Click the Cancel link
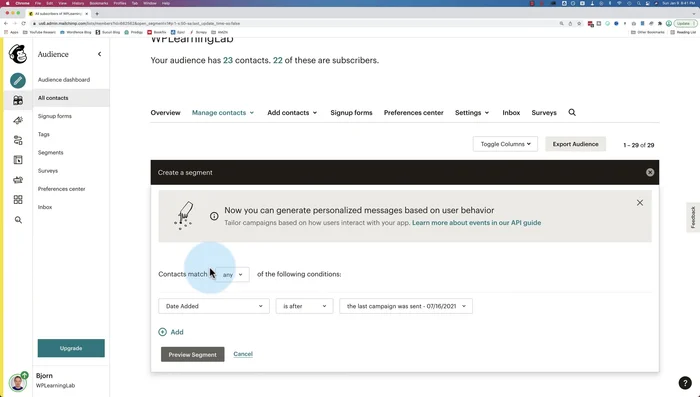700x397 pixels. [243, 354]
